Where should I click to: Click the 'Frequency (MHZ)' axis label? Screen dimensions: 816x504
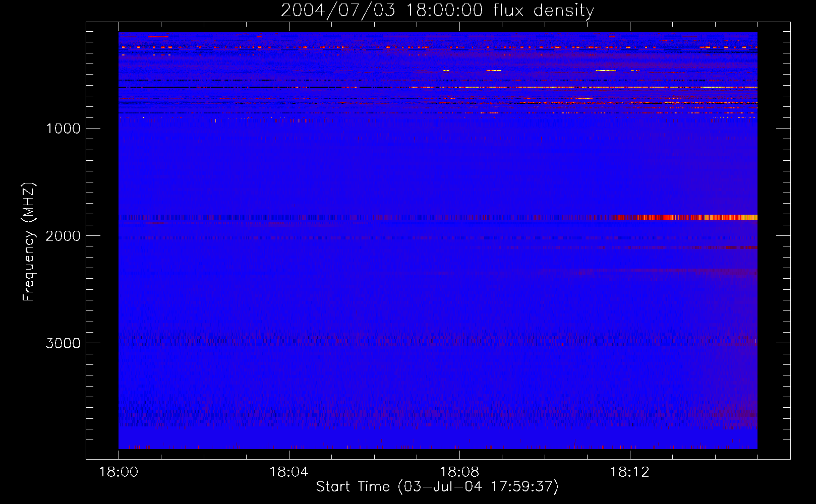coord(29,242)
